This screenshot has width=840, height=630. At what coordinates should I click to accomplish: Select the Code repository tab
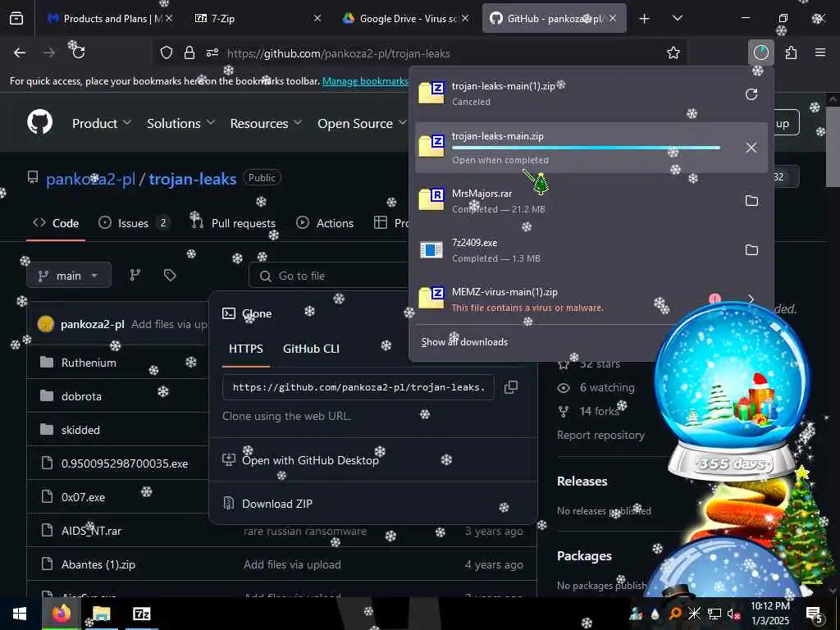pos(56,223)
